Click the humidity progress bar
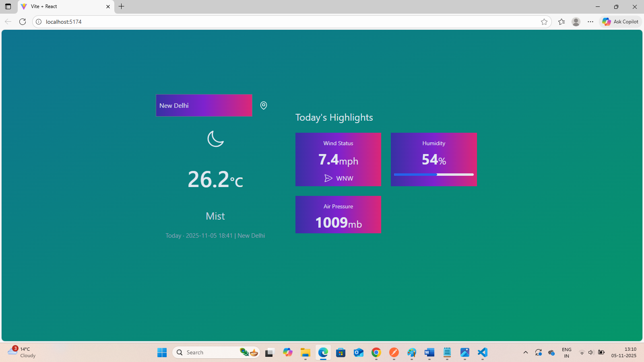The width and height of the screenshot is (644, 362). click(433, 175)
